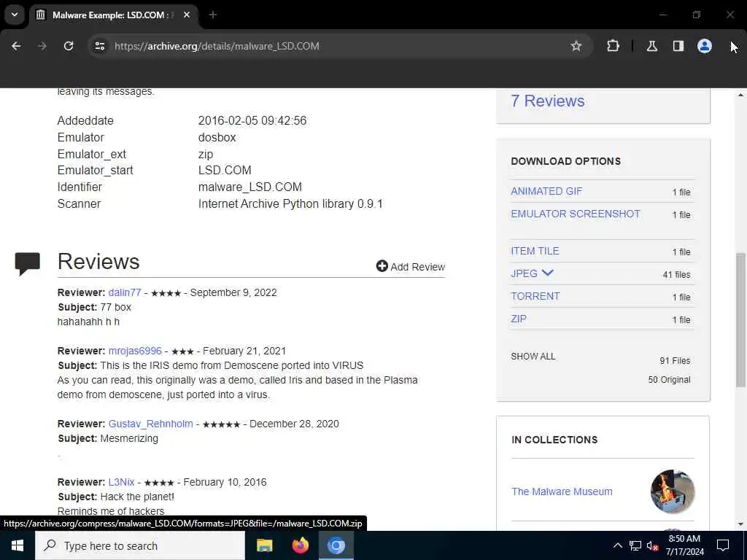The width and height of the screenshot is (747, 560).
Task: Open the network status tray icon
Action: click(635, 545)
